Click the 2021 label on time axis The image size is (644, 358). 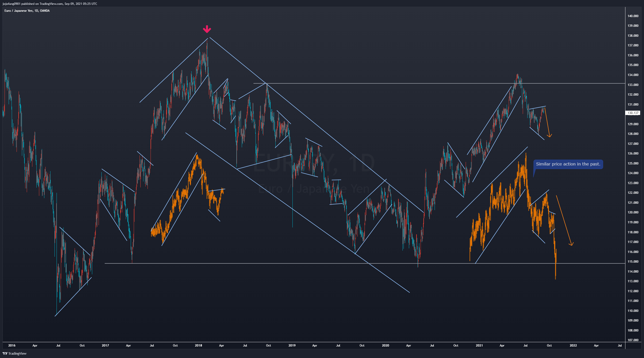(479, 346)
